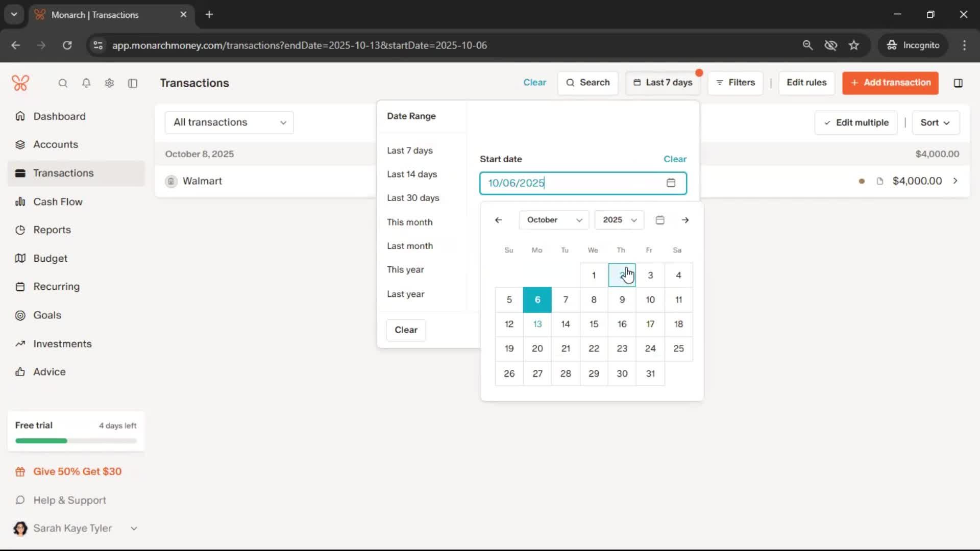Toggle right side panel icon

click(958, 83)
